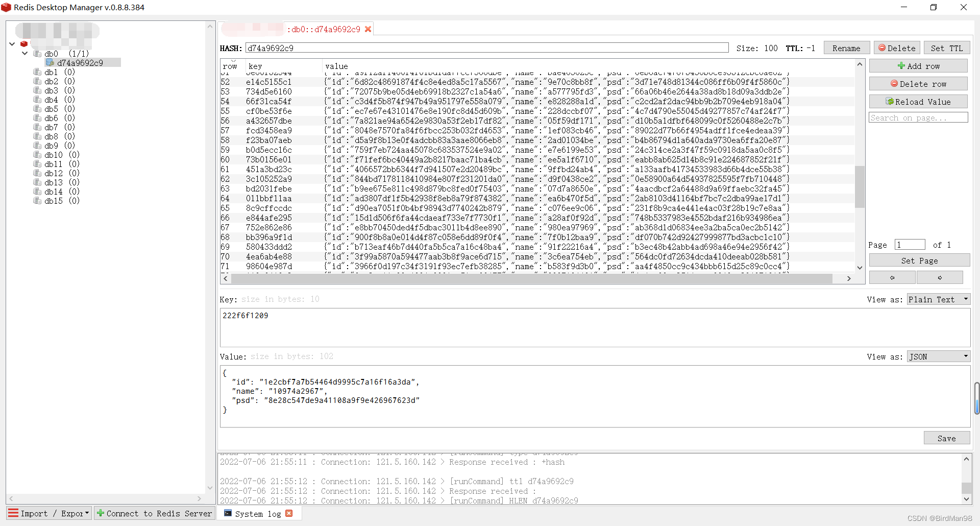The height and width of the screenshot is (526, 980).
Task: Click the left-arrow previous page icon
Action: tap(891, 277)
